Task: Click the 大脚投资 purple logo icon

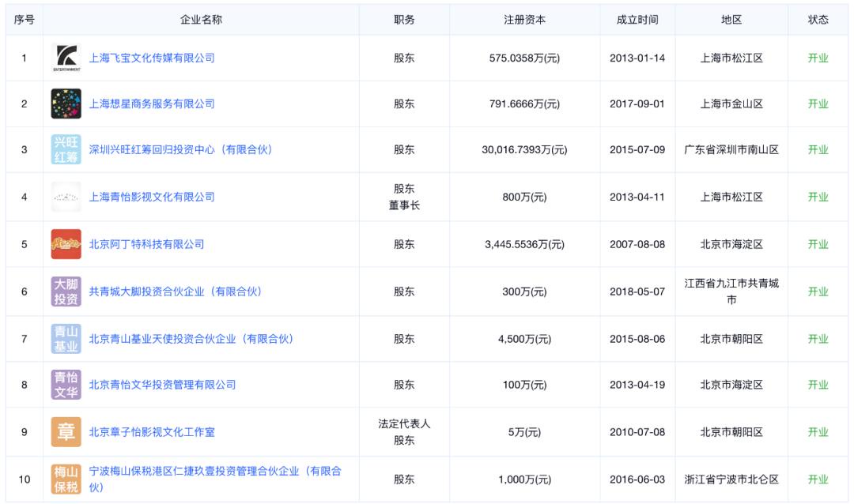Action: point(66,291)
